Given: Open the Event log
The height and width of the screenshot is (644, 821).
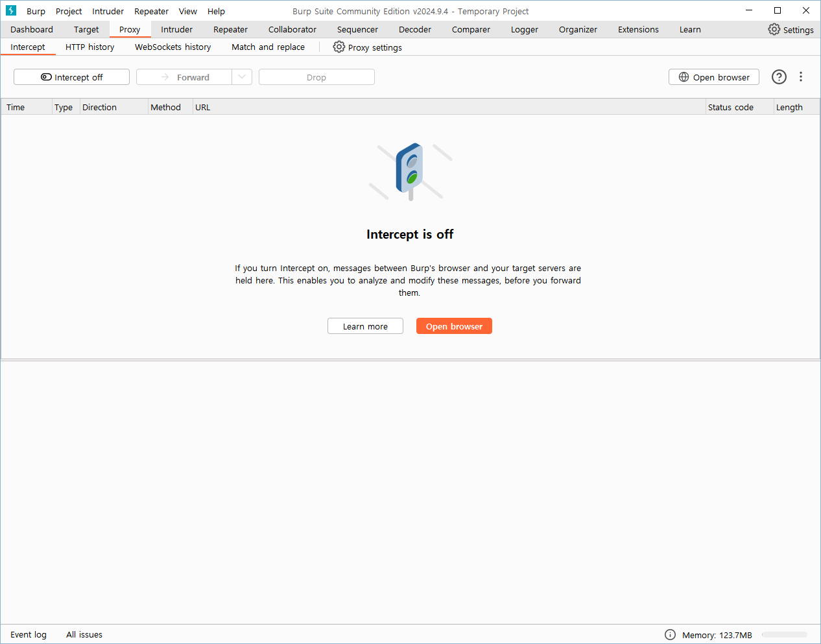Looking at the screenshot, I should pyautogui.click(x=29, y=634).
